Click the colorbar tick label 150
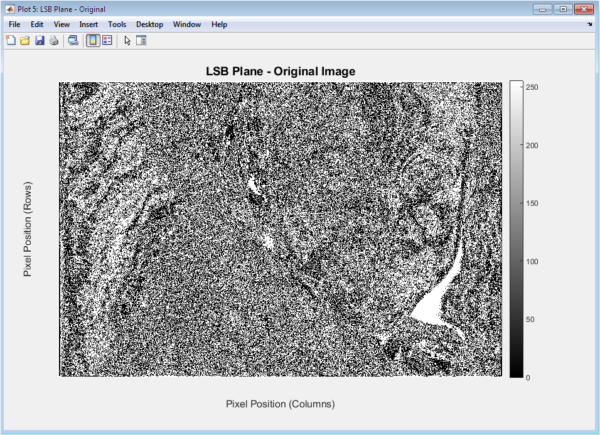600x435 pixels. 532,203
